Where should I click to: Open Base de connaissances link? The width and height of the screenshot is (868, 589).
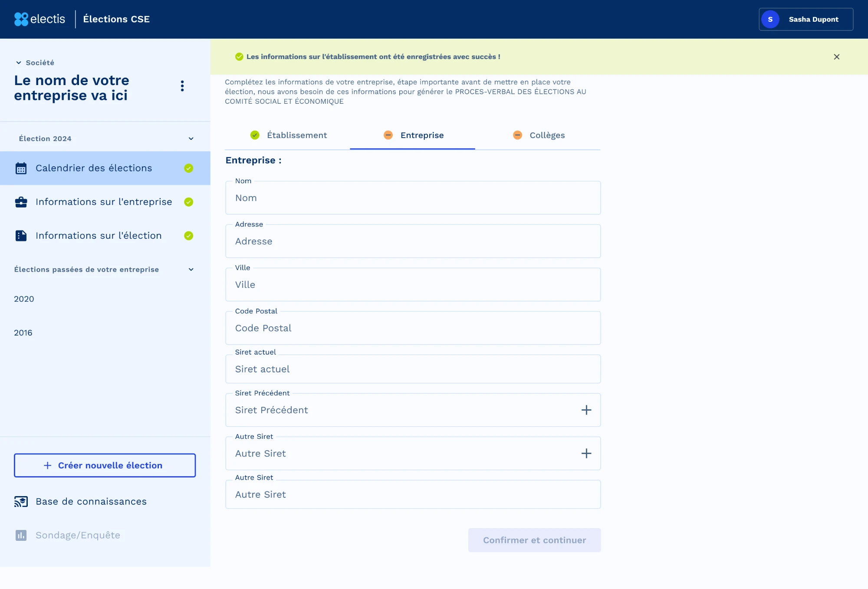(x=91, y=502)
